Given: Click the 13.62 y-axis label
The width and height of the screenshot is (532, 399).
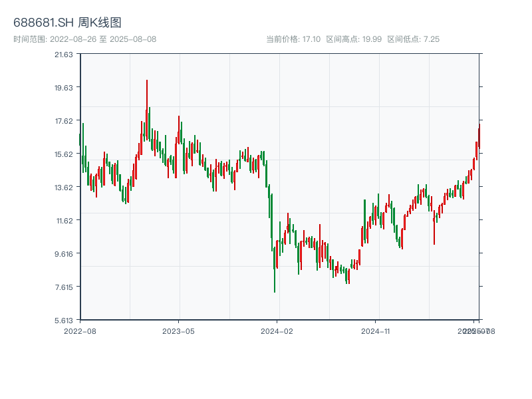Looking at the screenshot, I should 64,187.
